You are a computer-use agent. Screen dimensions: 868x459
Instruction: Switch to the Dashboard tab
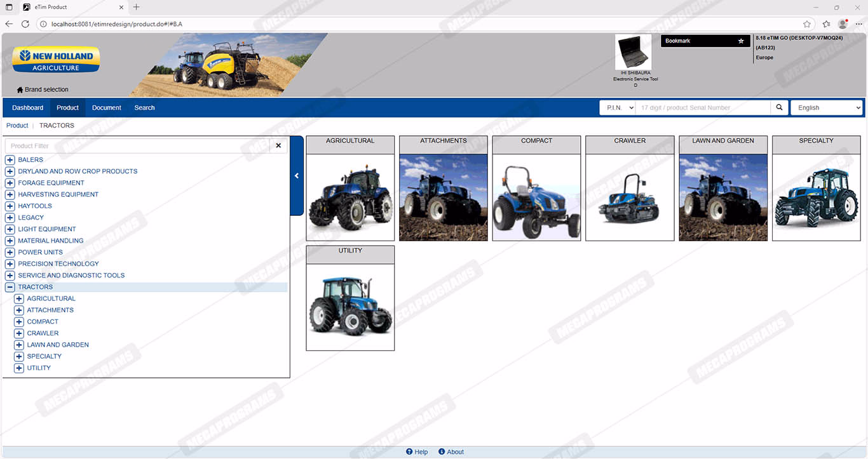(x=28, y=108)
